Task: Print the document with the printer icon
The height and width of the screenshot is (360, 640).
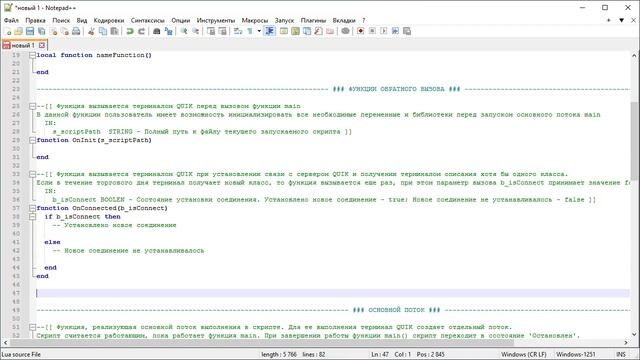Action: [76, 31]
